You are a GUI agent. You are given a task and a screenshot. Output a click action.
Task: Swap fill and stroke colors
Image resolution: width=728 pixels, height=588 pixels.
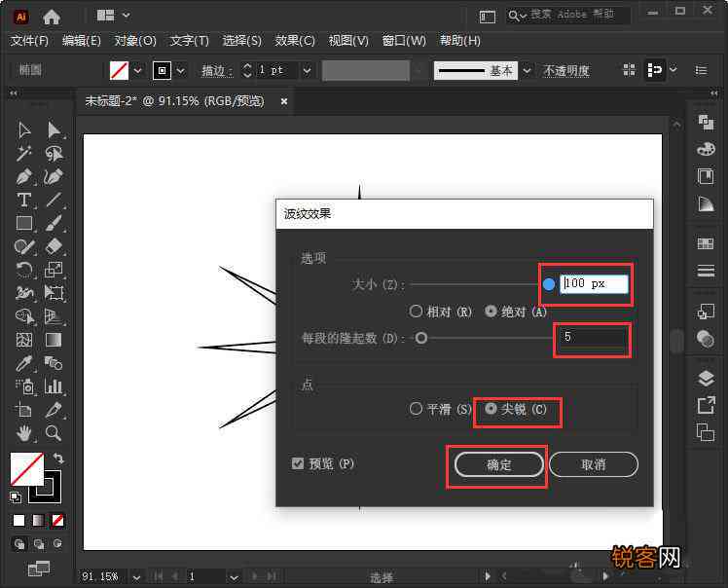coord(58,459)
